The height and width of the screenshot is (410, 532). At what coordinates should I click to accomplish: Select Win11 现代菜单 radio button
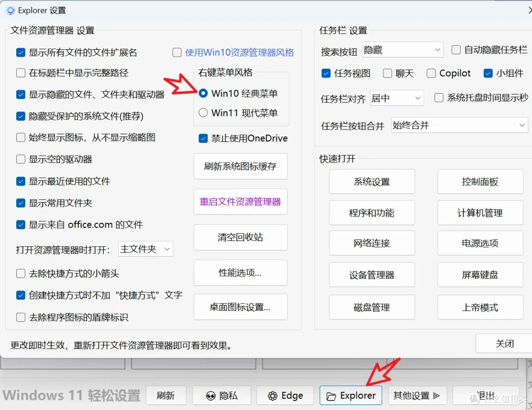203,113
